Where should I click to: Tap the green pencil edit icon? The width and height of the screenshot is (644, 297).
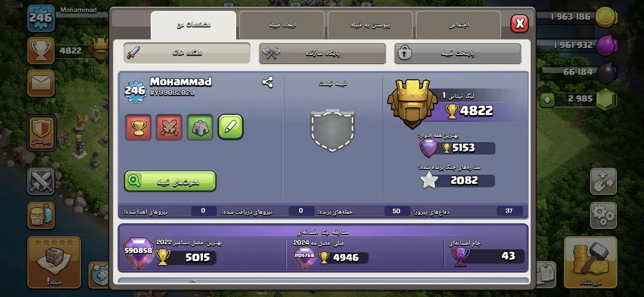231,127
